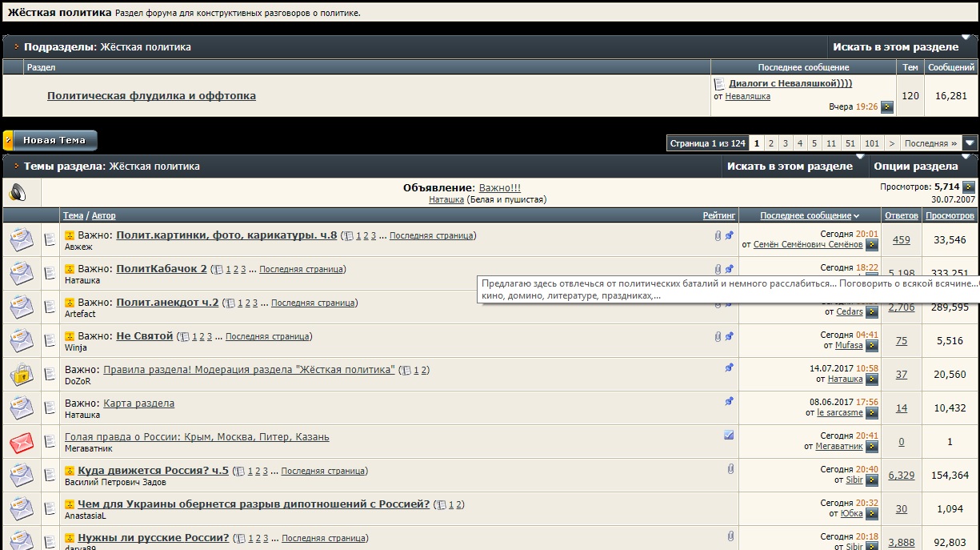The width and height of the screenshot is (980, 550).
Task: Click paperclip attachment icon in Полит.картинки row
Action: 718,235
